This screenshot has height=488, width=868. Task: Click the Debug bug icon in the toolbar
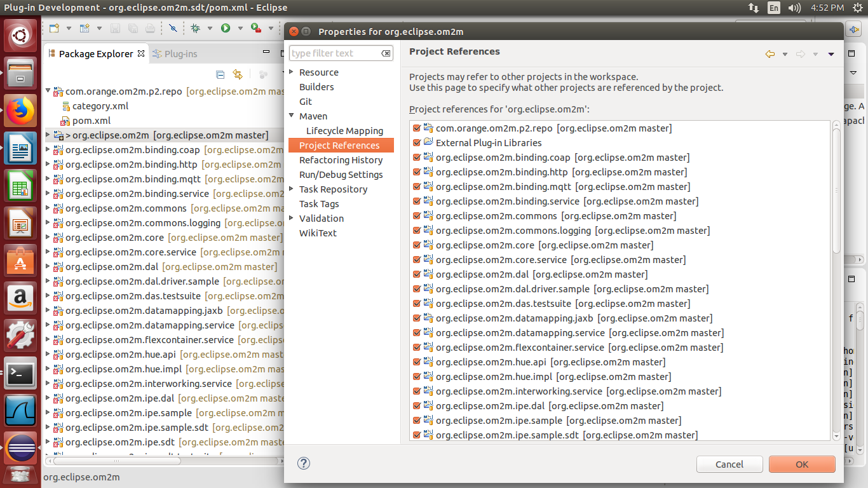196,28
